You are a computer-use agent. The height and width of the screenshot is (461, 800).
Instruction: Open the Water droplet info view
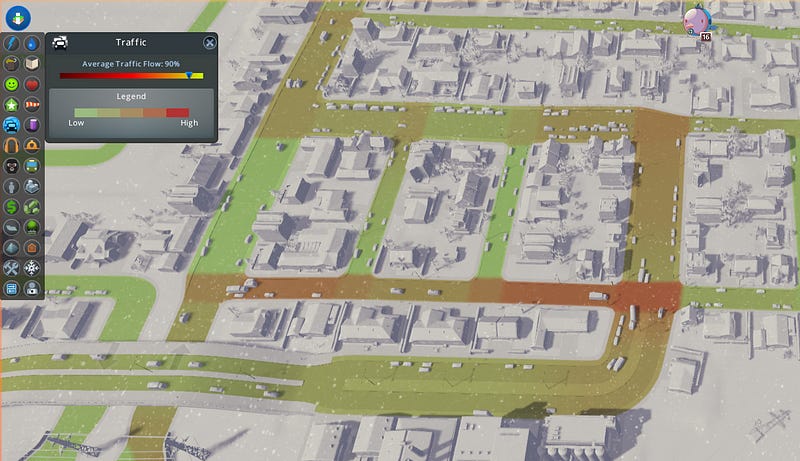click(32, 43)
